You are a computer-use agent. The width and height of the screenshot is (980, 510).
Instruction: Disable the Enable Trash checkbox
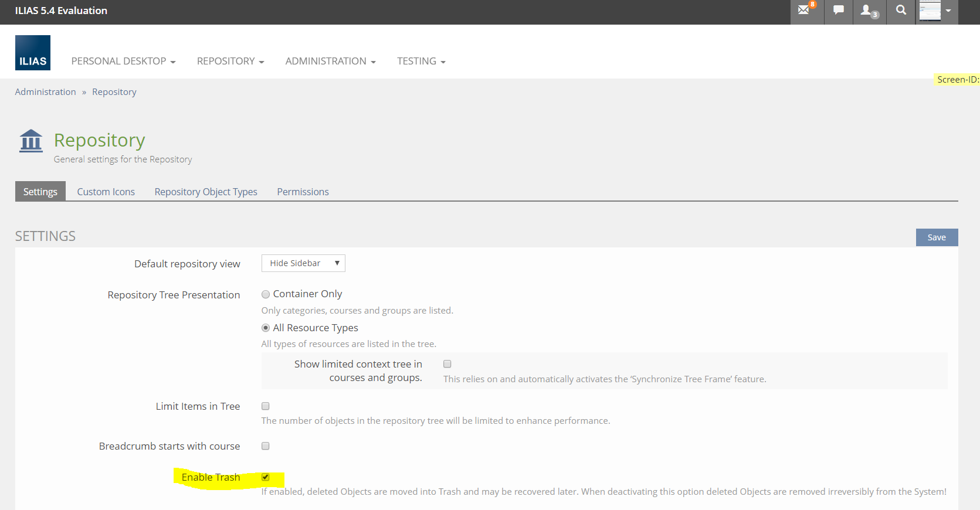click(x=266, y=477)
